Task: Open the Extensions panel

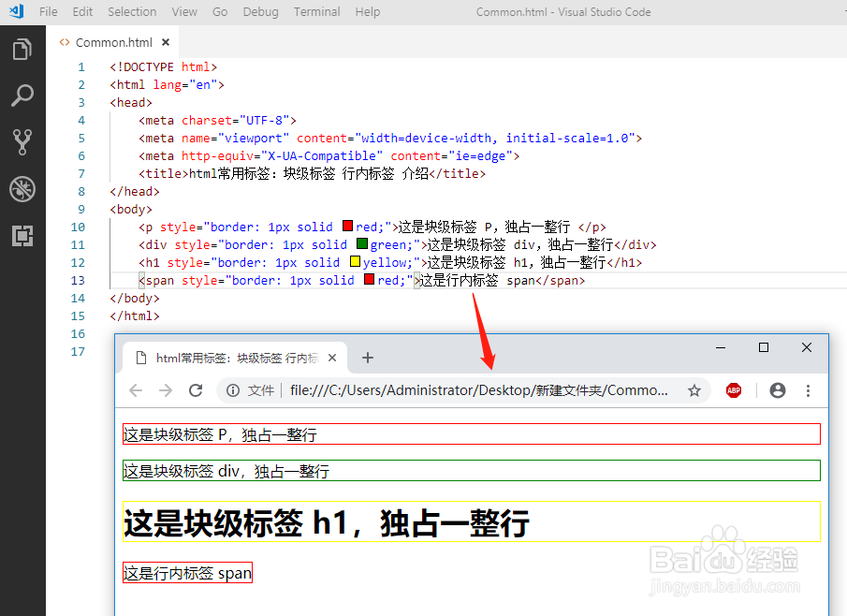Action: (22, 236)
